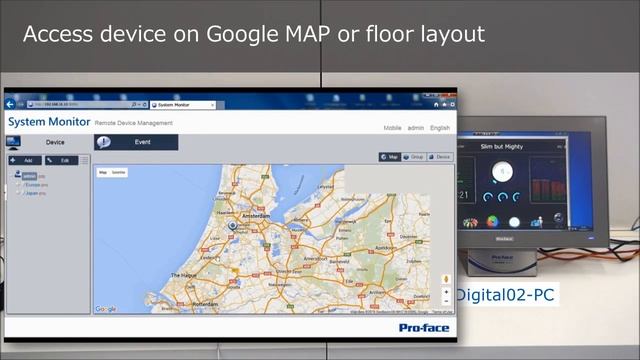This screenshot has width=640, height=360.
Task: Zoom in with the map plus button
Action: 446,292
